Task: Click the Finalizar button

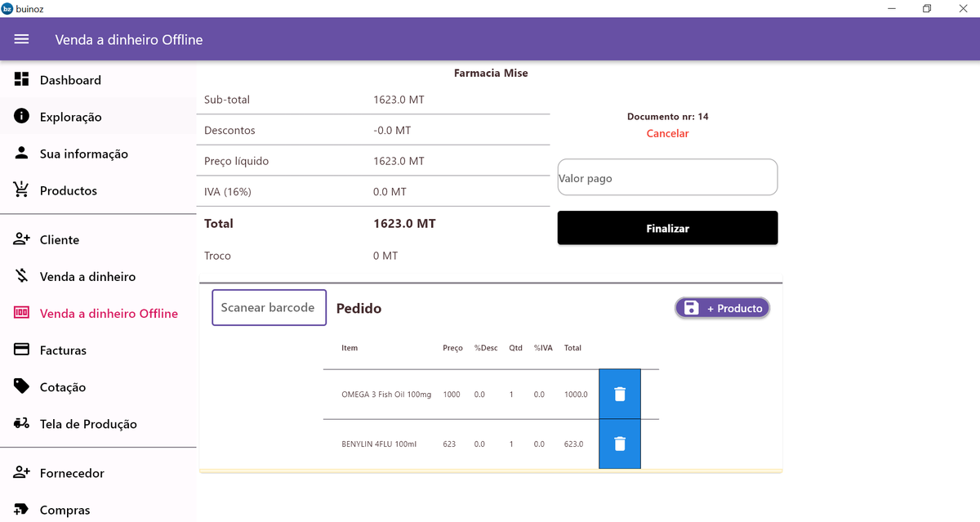Action: pos(667,228)
